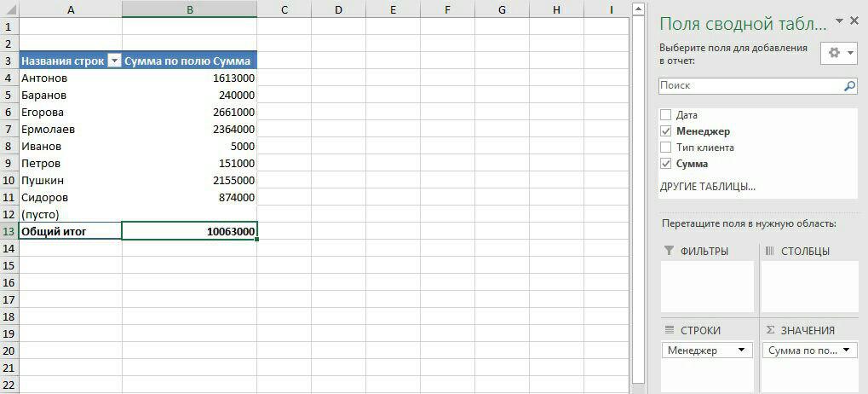This screenshot has height=394, width=868.
Task: Click the sigma icon beside ЗНАЧЕНИЯ
Action: pos(769,330)
